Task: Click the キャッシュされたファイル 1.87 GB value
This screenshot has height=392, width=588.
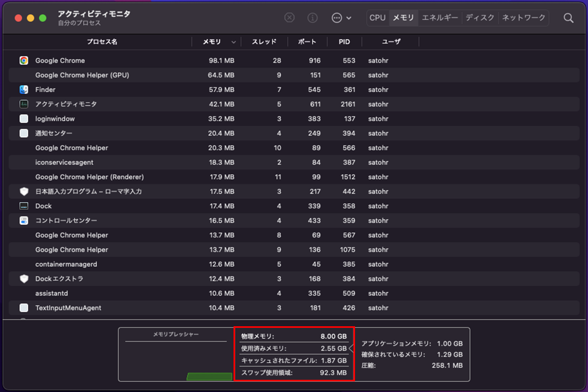Action: (333, 361)
